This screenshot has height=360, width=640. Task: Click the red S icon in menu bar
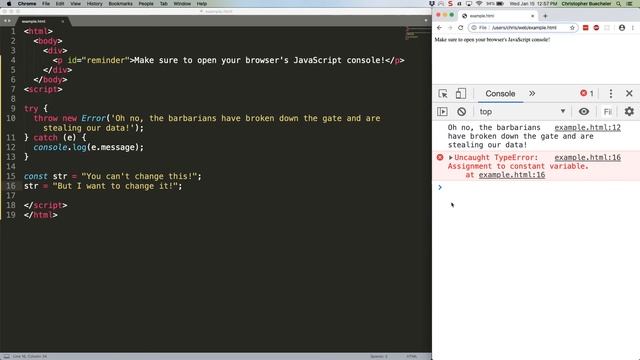click(x=450, y=4)
